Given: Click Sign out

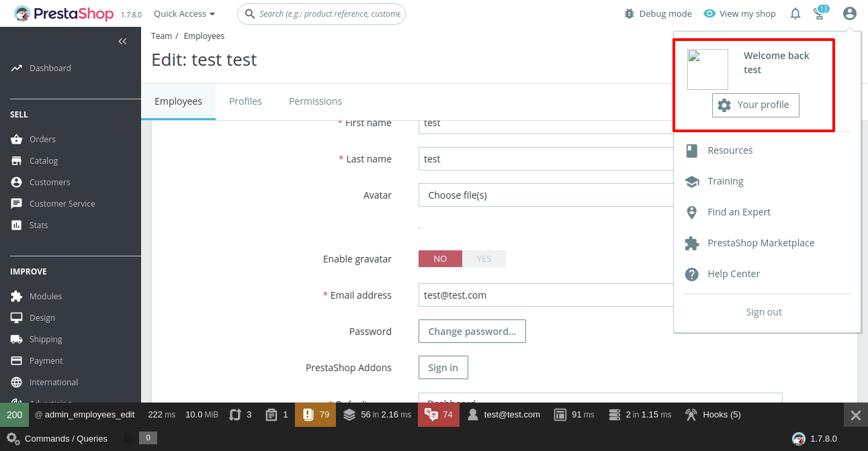Looking at the screenshot, I should pyautogui.click(x=764, y=312).
